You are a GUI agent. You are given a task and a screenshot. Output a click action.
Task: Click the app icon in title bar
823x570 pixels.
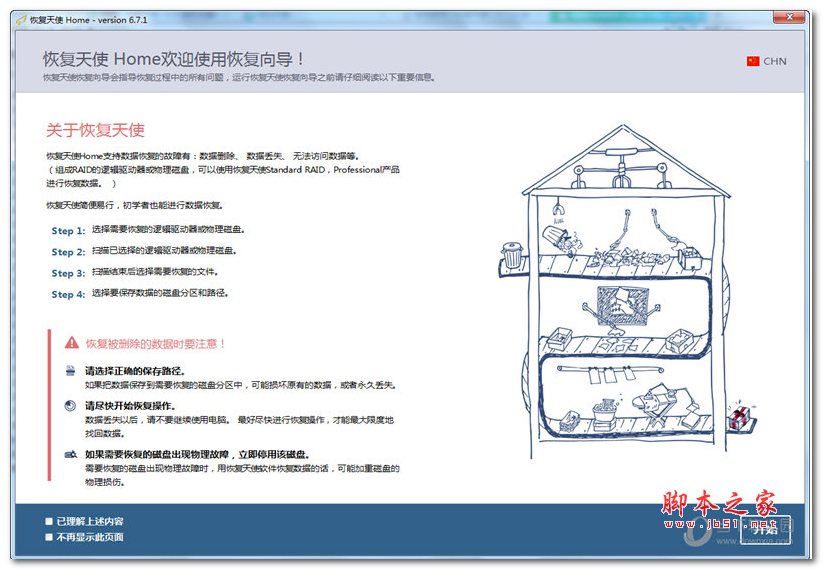pos(21,20)
